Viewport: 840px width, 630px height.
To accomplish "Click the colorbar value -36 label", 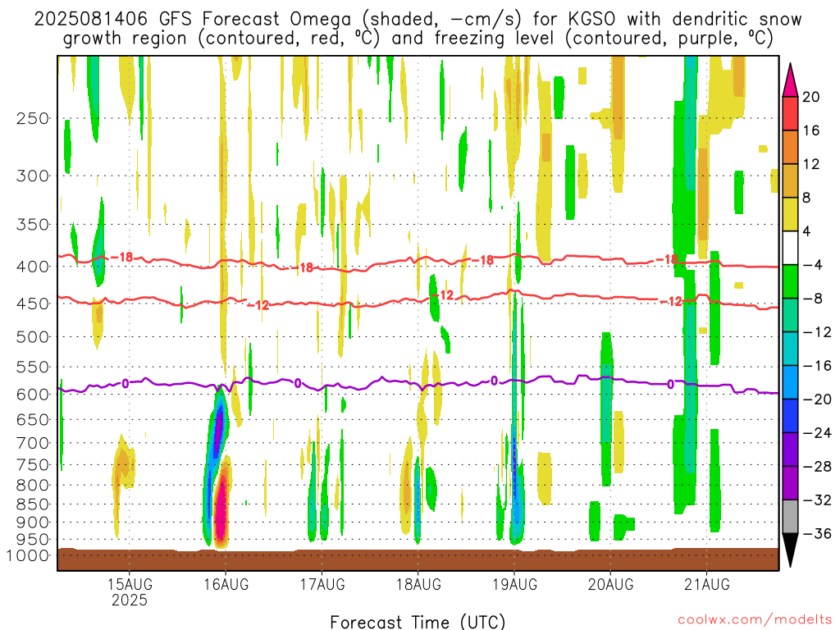I will coord(818,533).
